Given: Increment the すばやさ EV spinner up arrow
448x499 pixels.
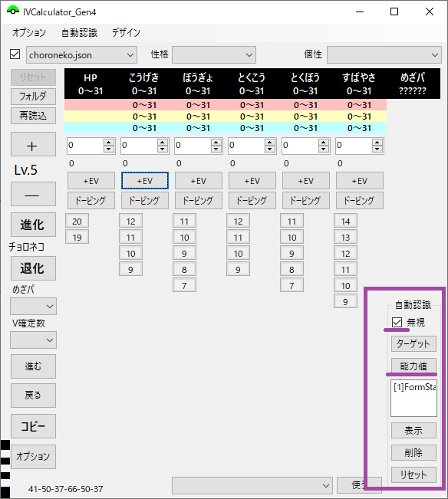Looking at the screenshot, I should click(377, 143).
